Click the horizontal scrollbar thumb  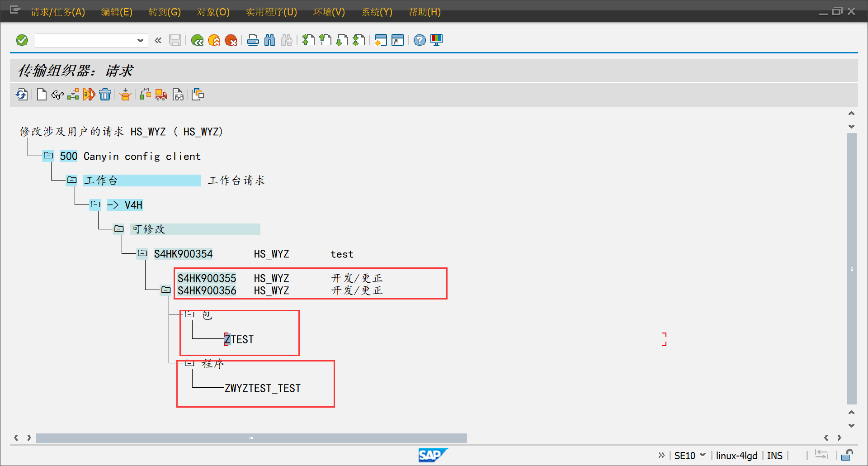[x=251, y=438]
